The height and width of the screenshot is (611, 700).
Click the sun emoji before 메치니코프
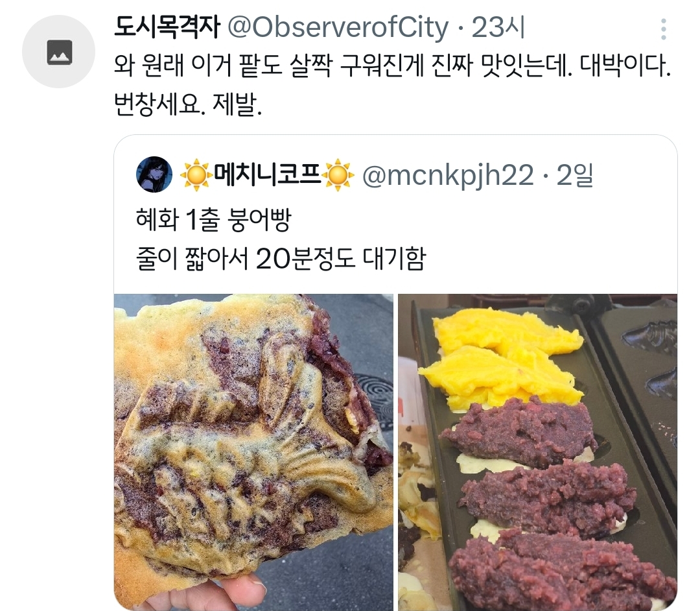[196, 174]
